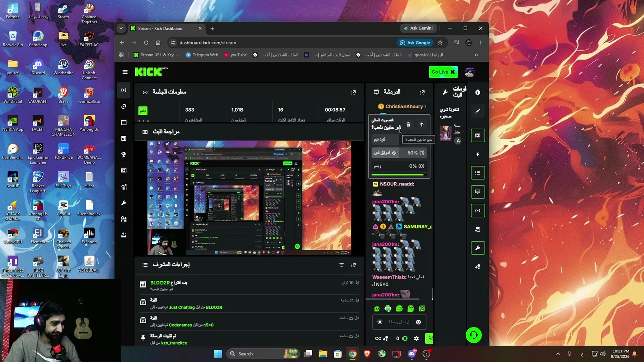Click the Ask Gemini button

[419, 28]
